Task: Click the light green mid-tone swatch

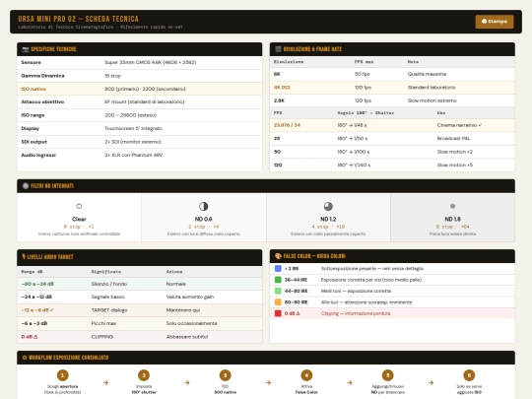Action: (278, 291)
